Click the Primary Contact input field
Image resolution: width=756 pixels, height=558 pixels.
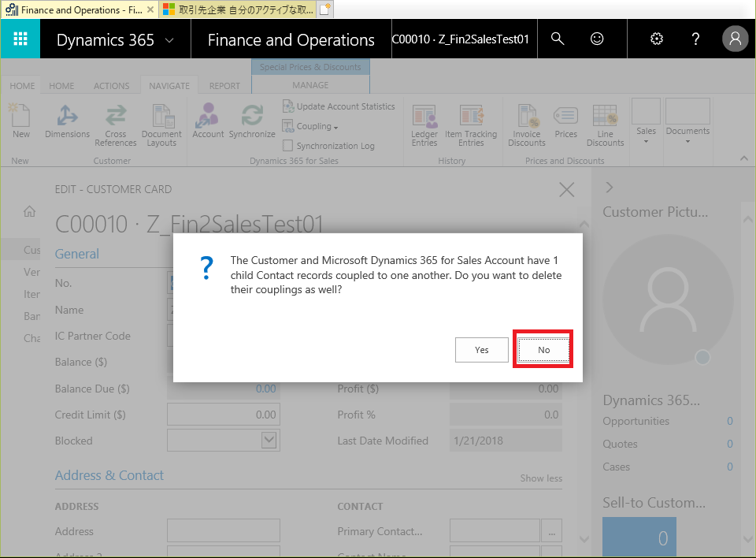495,531
